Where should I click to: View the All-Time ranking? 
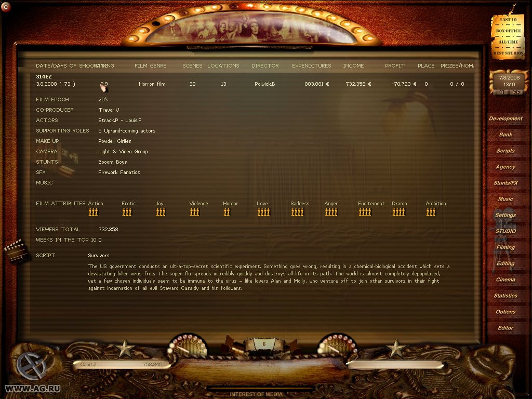(x=508, y=42)
